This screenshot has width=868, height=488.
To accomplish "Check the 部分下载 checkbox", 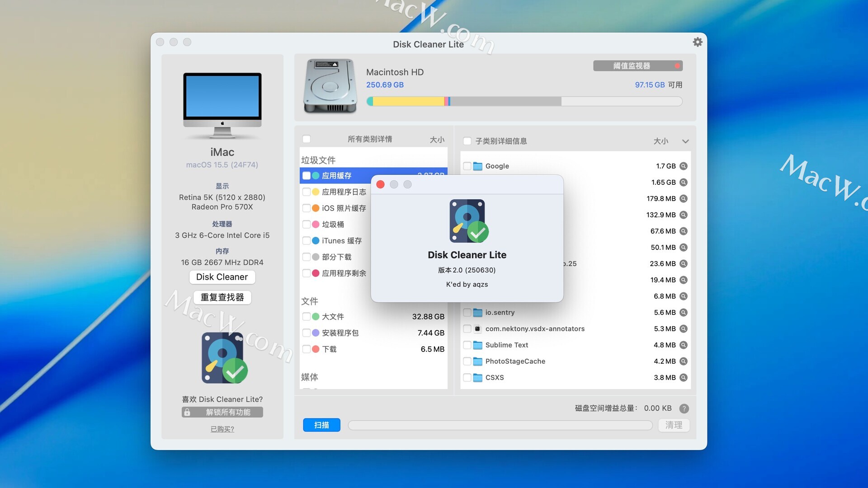I will coord(307,257).
